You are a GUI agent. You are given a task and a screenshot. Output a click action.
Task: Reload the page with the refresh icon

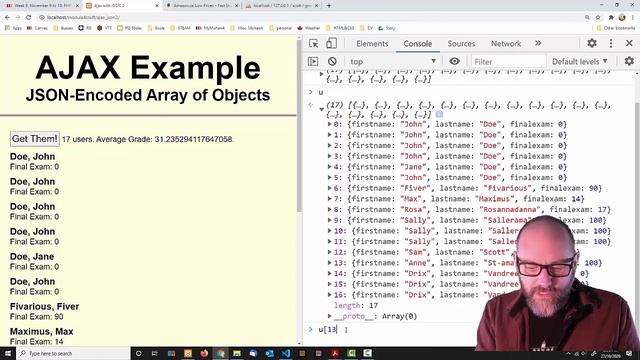point(29,17)
